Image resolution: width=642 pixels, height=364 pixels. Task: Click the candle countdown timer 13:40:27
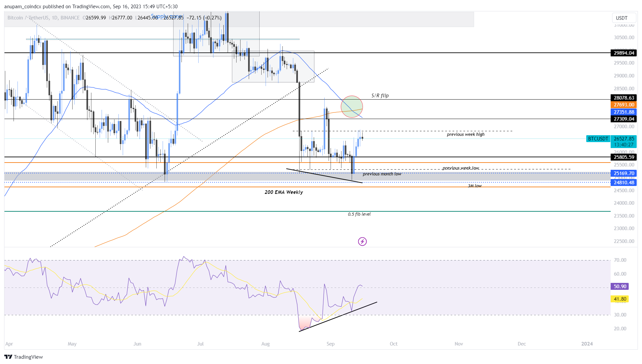tap(624, 145)
